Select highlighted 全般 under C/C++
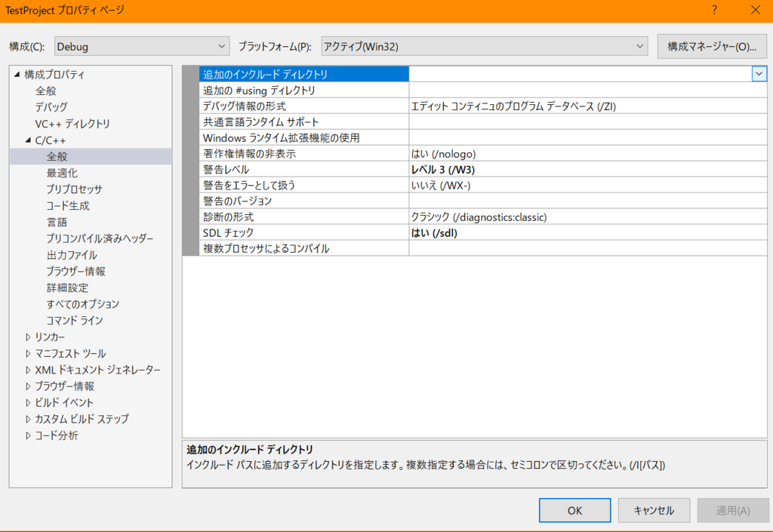Image resolution: width=773 pixels, height=532 pixels. (57, 157)
